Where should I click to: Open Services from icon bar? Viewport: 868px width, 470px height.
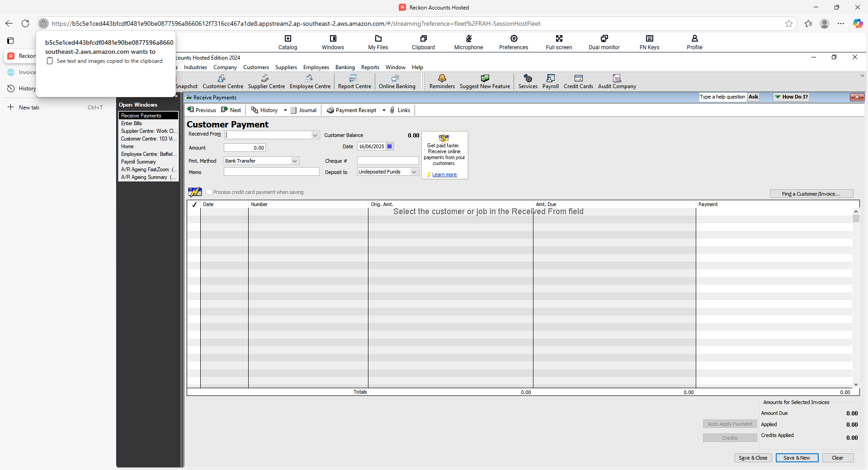(528, 82)
